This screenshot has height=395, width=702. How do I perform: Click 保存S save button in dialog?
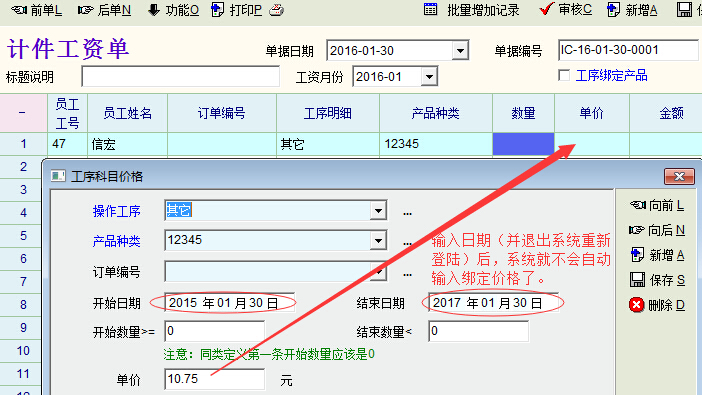point(657,280)
